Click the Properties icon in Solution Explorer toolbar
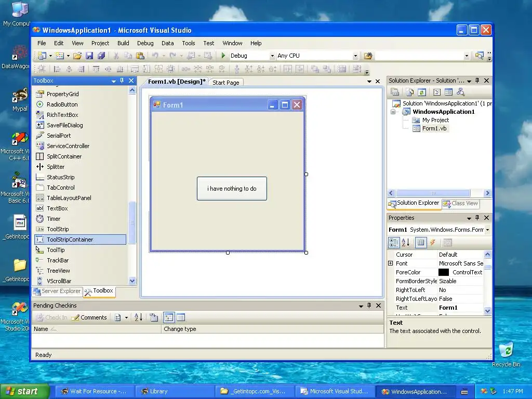 pyautogui.click(x=395, y=92)
